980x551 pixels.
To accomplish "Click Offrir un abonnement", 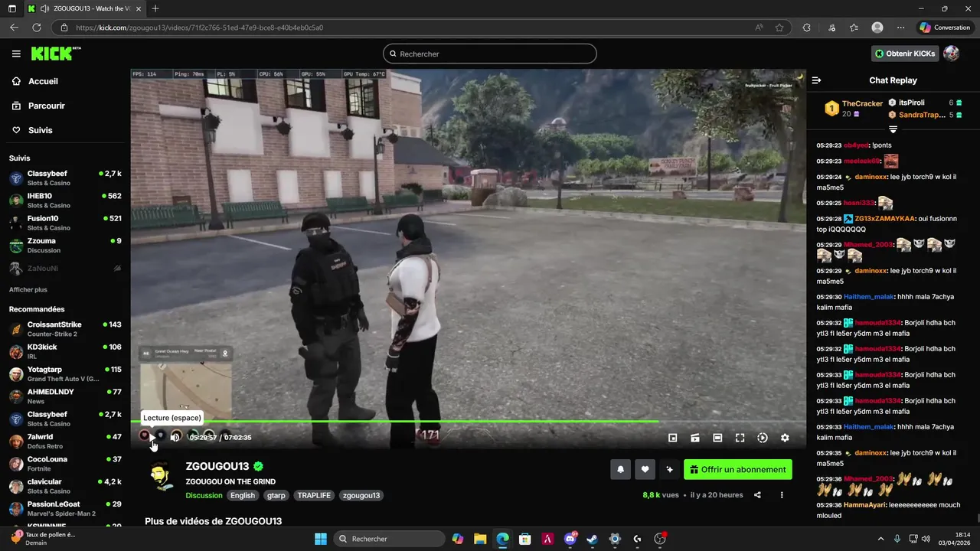I will pos(738,470).
